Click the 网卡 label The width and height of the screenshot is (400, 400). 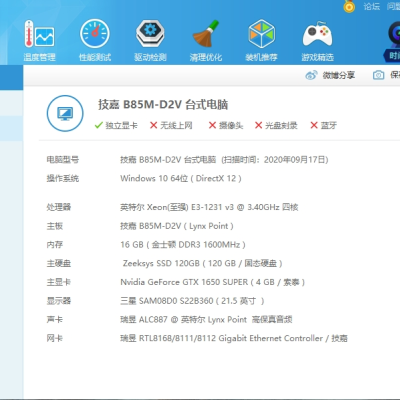coord(55,339)
